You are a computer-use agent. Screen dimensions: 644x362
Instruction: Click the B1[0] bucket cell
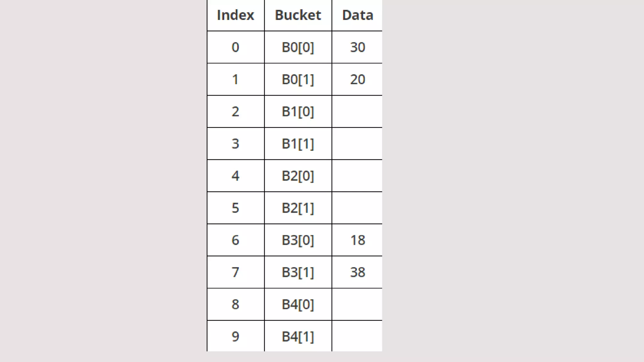pyautogui.click(x=298, y=112)
